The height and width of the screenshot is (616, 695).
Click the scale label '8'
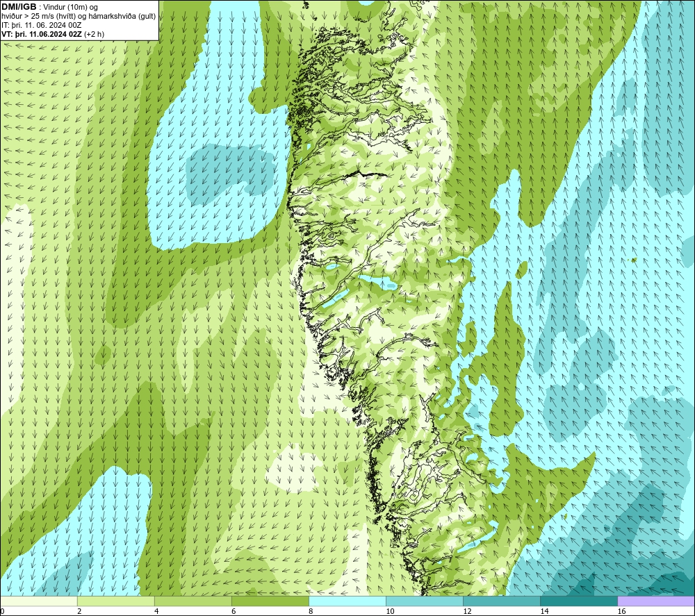(311, 612)
